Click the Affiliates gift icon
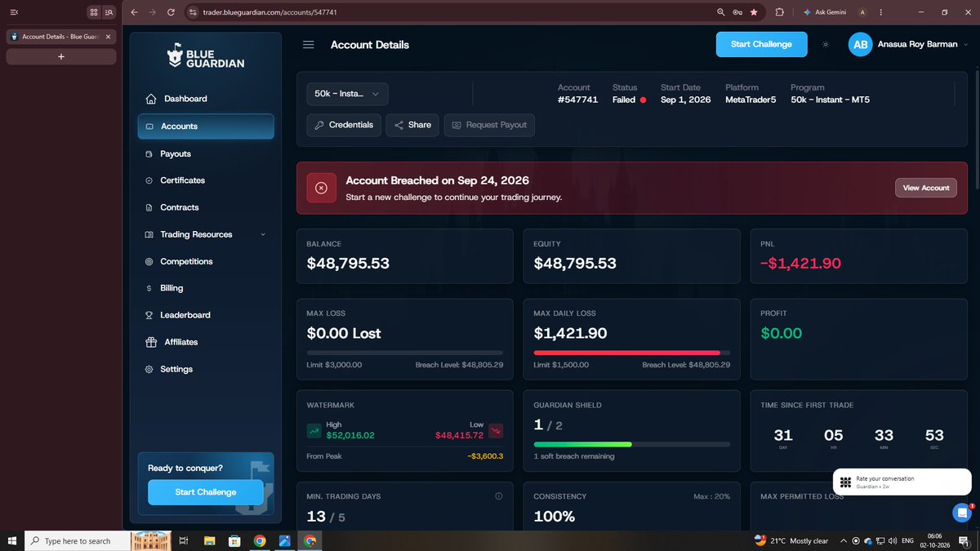This screenshot has height=551, width=980. pyautogui.click(x=150, y=342)
